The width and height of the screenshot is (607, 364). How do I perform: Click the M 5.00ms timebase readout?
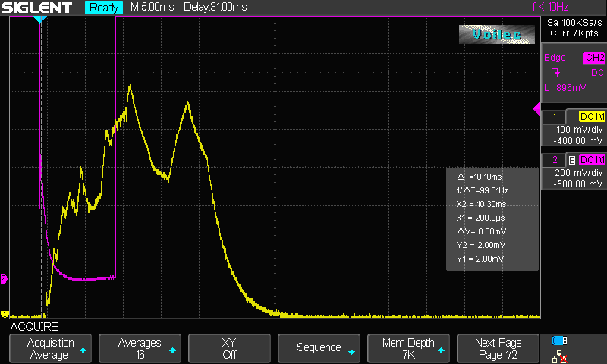pos(153,7)
